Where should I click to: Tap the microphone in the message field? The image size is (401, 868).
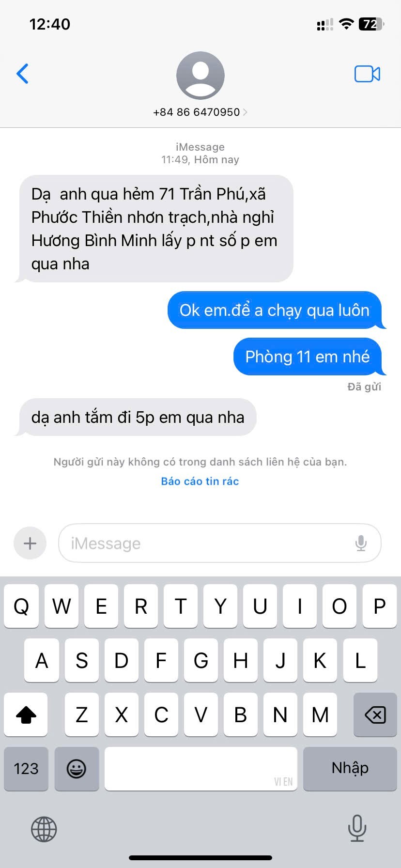click(x=361, y=543)
